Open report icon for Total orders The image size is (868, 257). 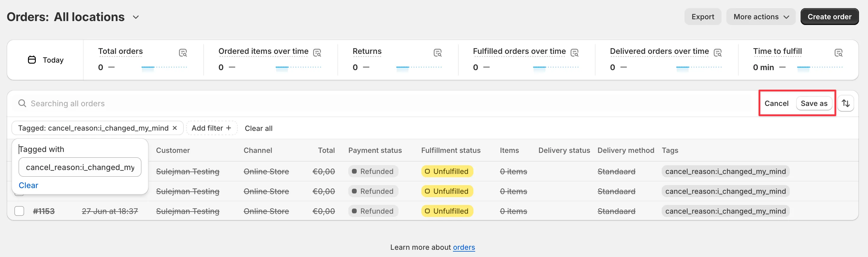pyautogui.click(x=183, y=53)
